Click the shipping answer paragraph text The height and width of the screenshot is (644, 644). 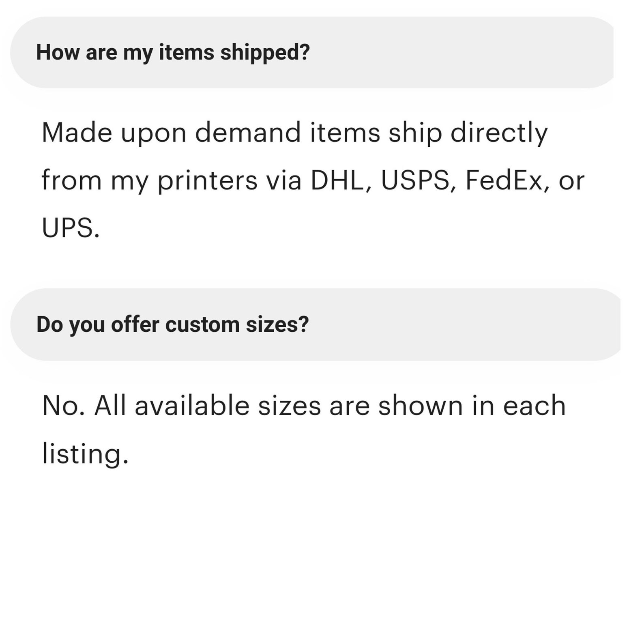[313, 180]
